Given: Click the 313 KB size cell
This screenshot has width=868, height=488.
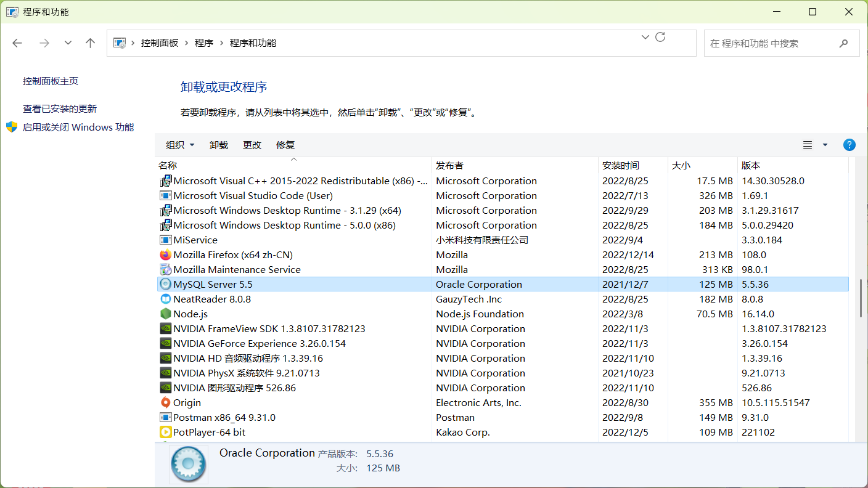Looking at the screenshot, I should point(718,269).
